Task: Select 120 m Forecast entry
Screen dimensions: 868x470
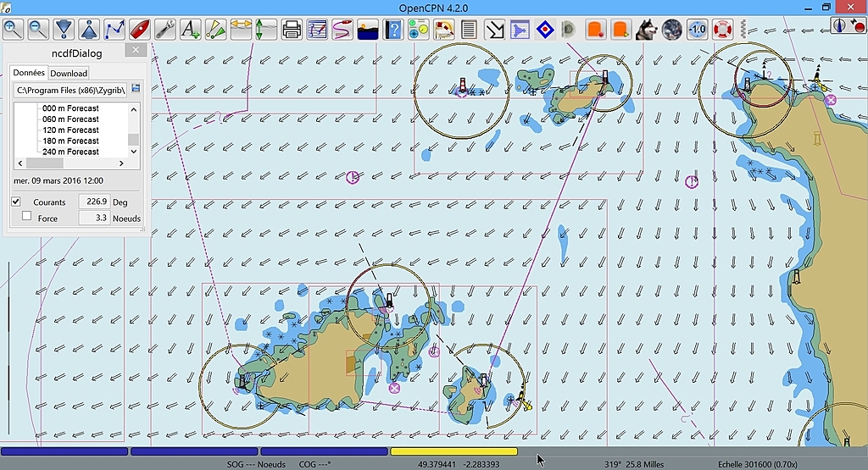Action: point(70,130)
